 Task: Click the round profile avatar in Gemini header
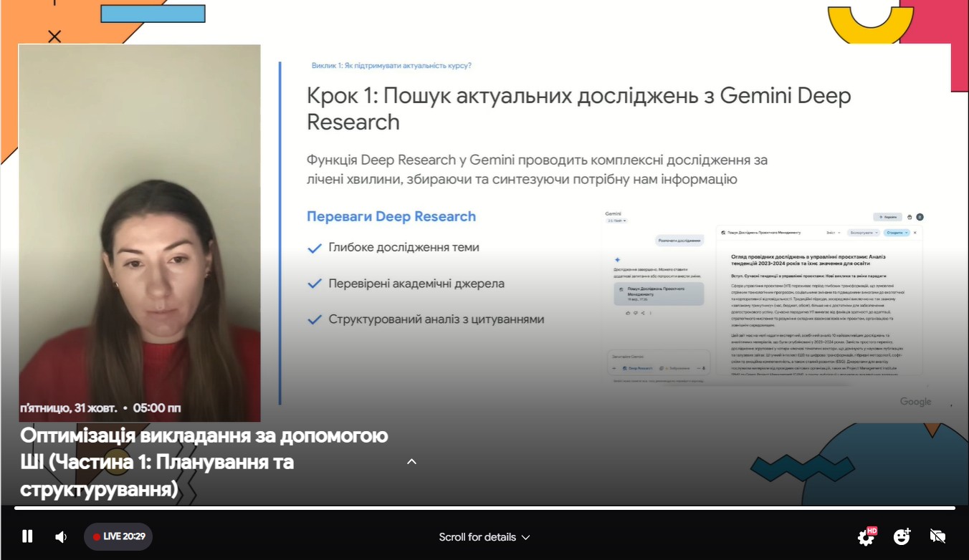[x=920, y=217]
